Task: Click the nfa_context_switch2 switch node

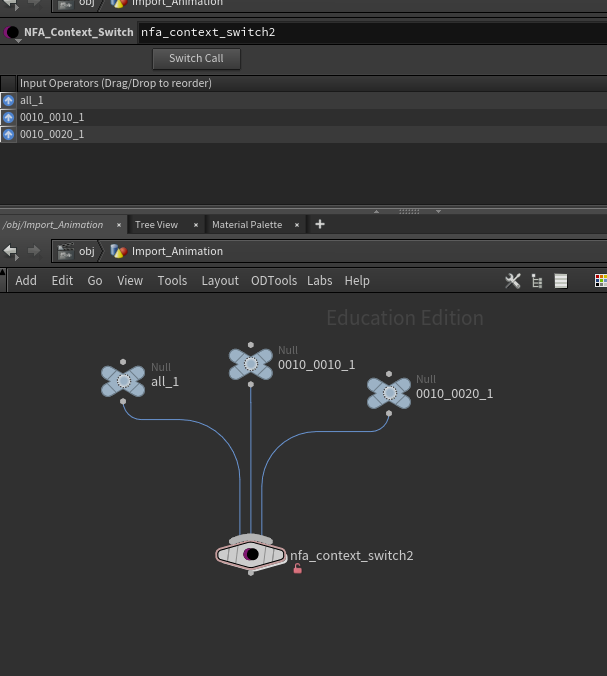Action: tap(251, 554)
